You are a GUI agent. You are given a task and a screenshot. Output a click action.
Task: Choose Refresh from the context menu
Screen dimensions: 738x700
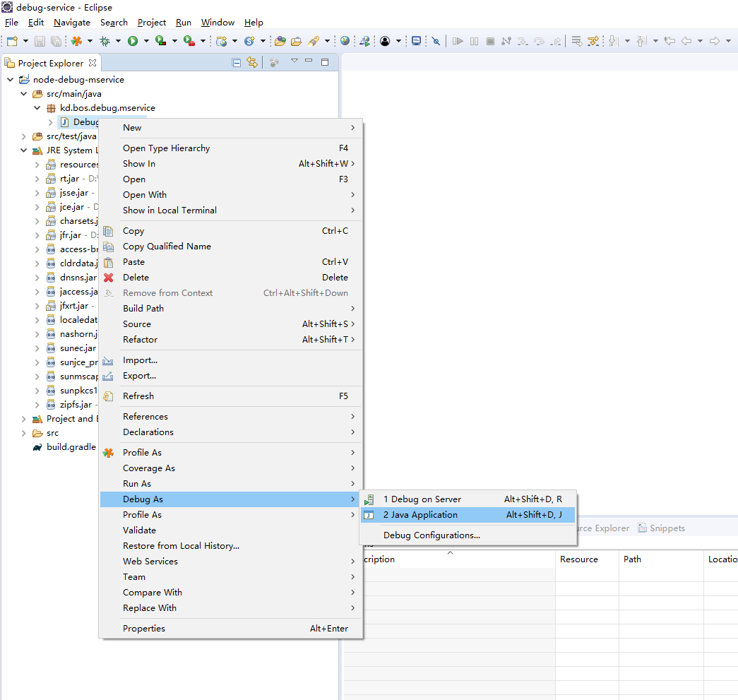(x=231, y=396)
